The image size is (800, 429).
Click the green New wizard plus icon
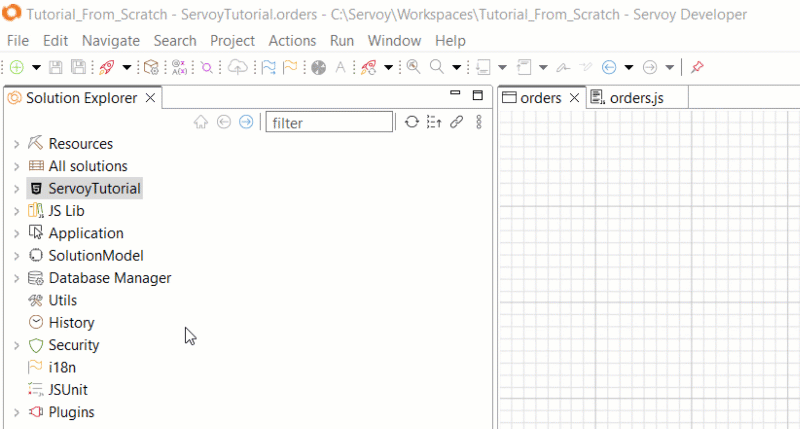point(17,67)
